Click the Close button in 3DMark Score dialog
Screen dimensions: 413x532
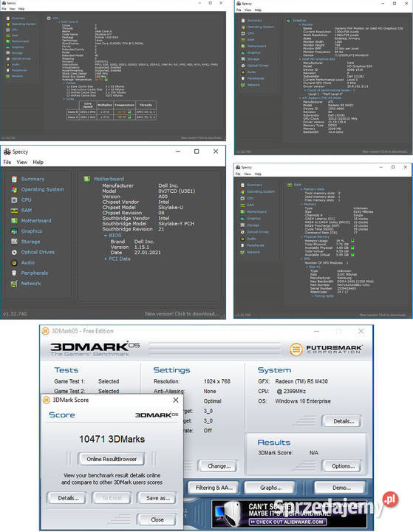[157, 519]
